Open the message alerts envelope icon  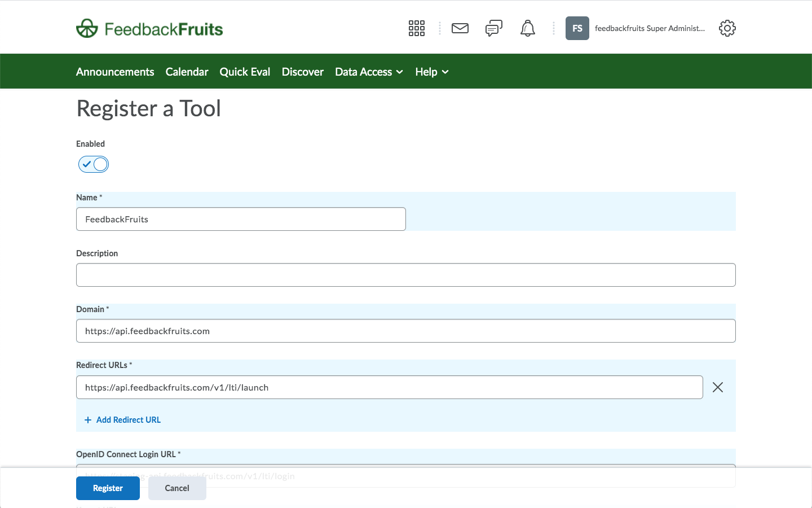tap(460, 28)
